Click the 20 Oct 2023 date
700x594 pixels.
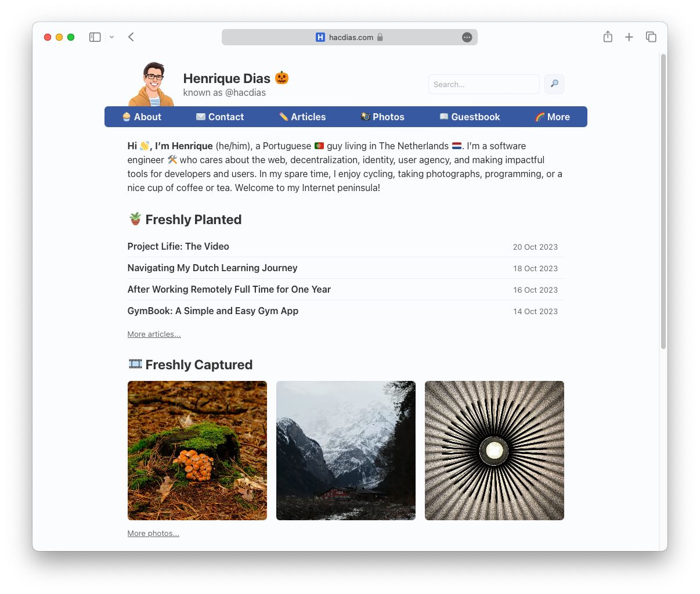point(535,247)
